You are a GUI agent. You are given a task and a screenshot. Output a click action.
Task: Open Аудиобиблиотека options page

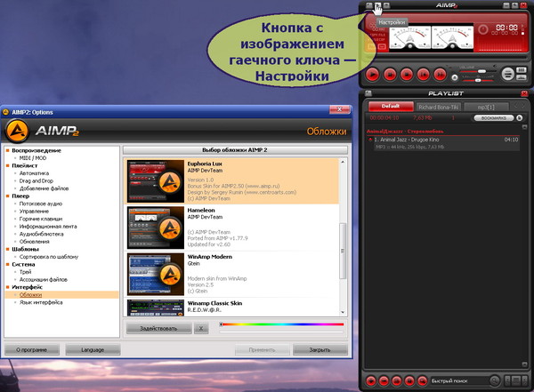41,234
